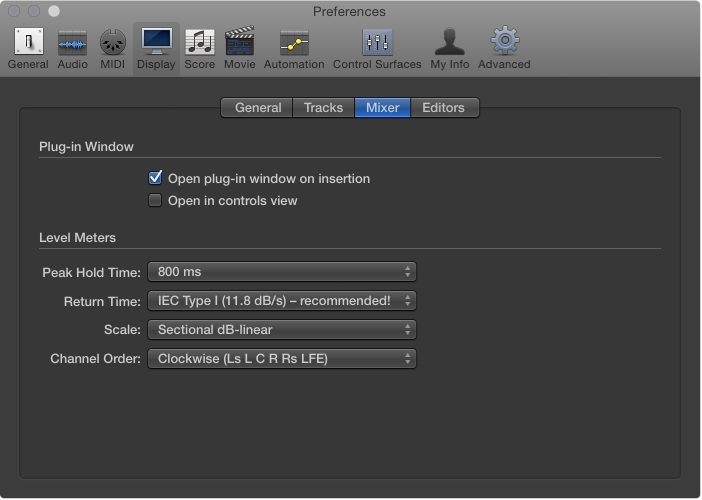Screen dimensions: 702x500
Task: Switch to the Editors tab
Action: [x=444, y=107]
